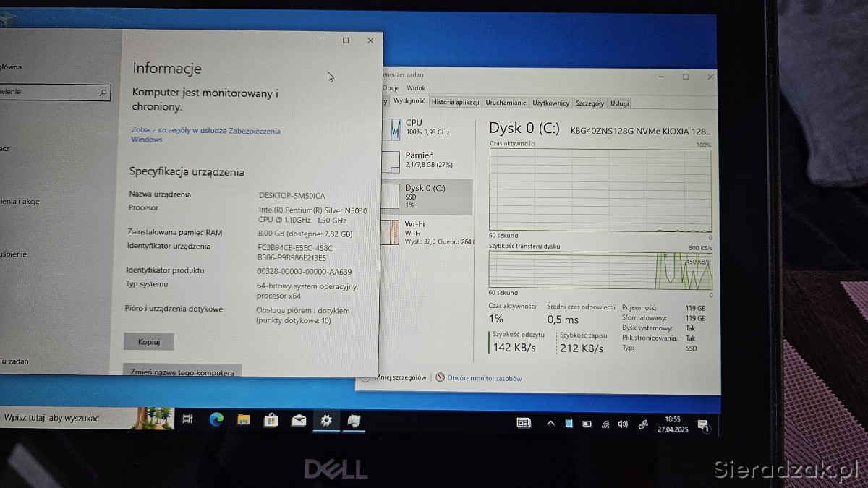Switch to the Wydajność tab
This screenshot has height=488, width=868.
pyautogui.click(x=409, y=101)
